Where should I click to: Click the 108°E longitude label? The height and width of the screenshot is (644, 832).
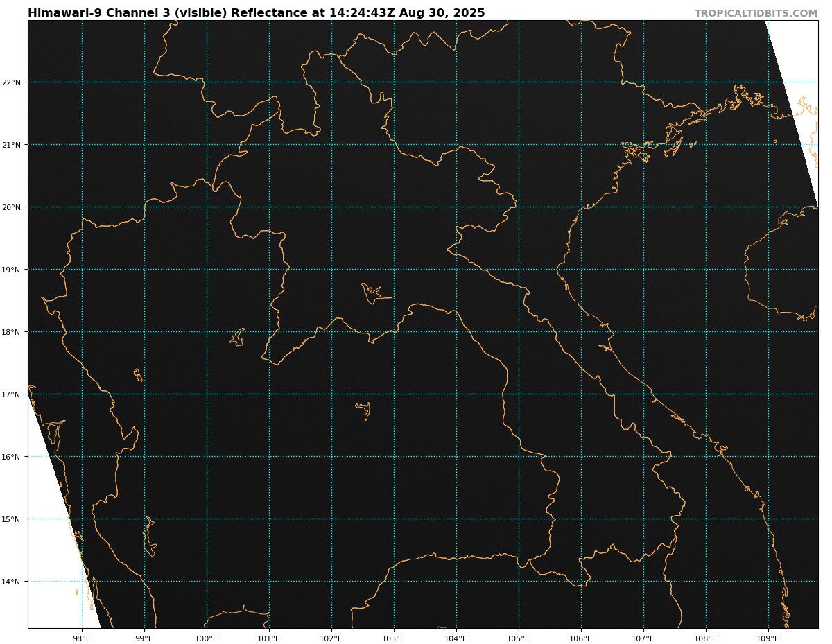point(706,638)
